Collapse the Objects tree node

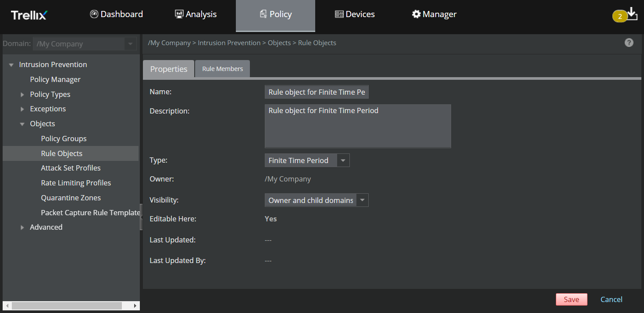coord(22,124)
